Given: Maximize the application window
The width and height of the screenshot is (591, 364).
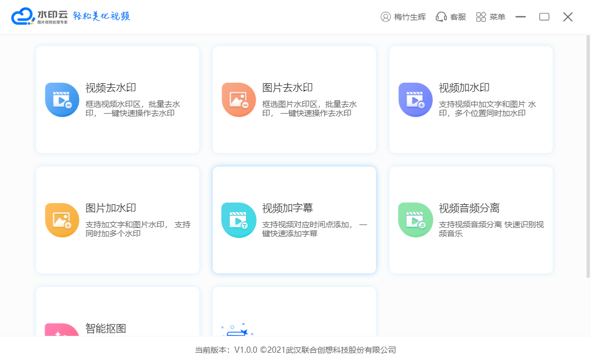Looking at the screenshot, I should pos(544,17).
